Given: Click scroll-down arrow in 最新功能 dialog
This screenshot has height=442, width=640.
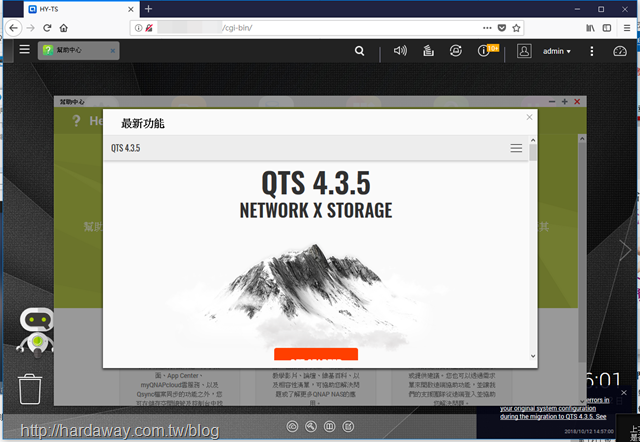Looking at the screenshot, I should click(x=533, y=356).
